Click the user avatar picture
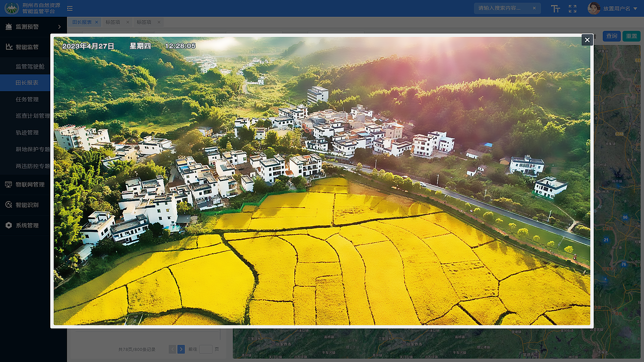This screenshot has width=644, height=362. coord(594,8)
